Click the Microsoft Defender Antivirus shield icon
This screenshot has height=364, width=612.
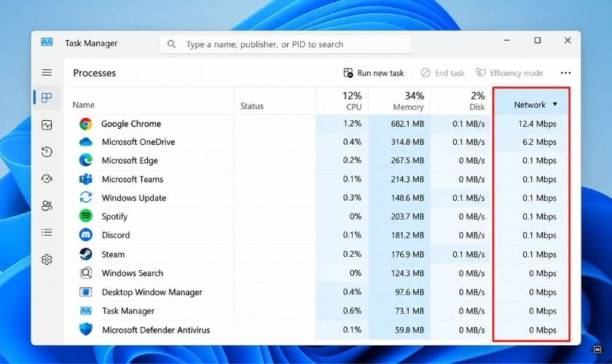tap(85, 329)
